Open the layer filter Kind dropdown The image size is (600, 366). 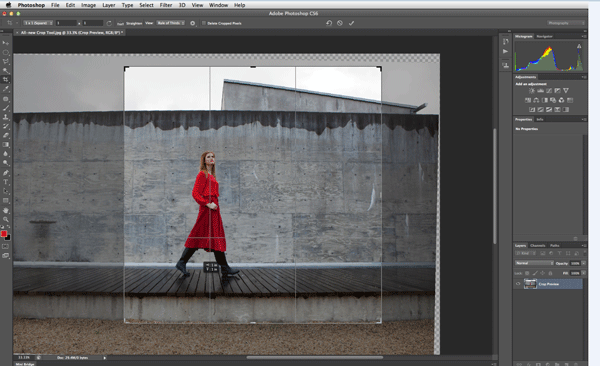[x=524, y=253]
